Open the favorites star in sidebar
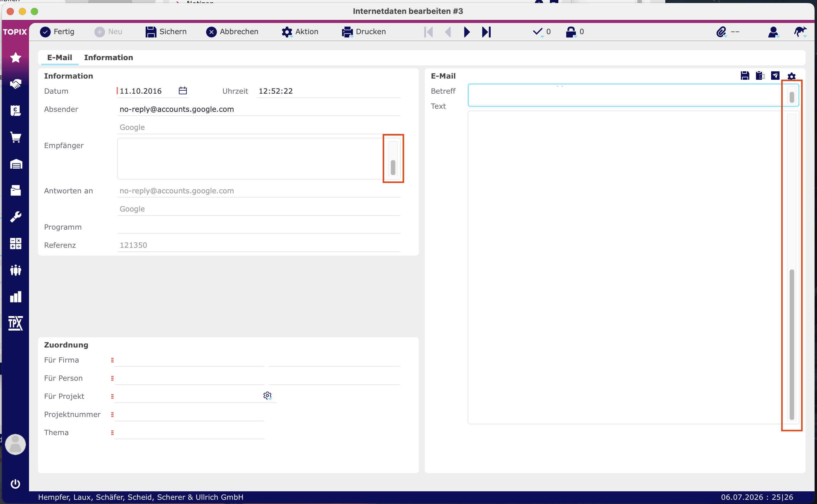The image size is (817, 504). coord(16,58)
